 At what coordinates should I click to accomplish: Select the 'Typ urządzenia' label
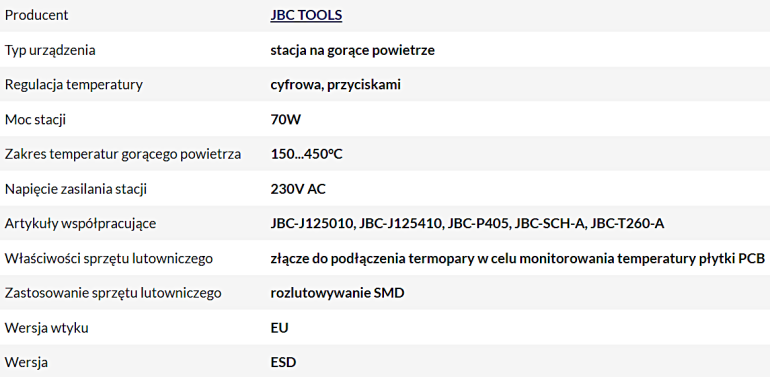50,50
